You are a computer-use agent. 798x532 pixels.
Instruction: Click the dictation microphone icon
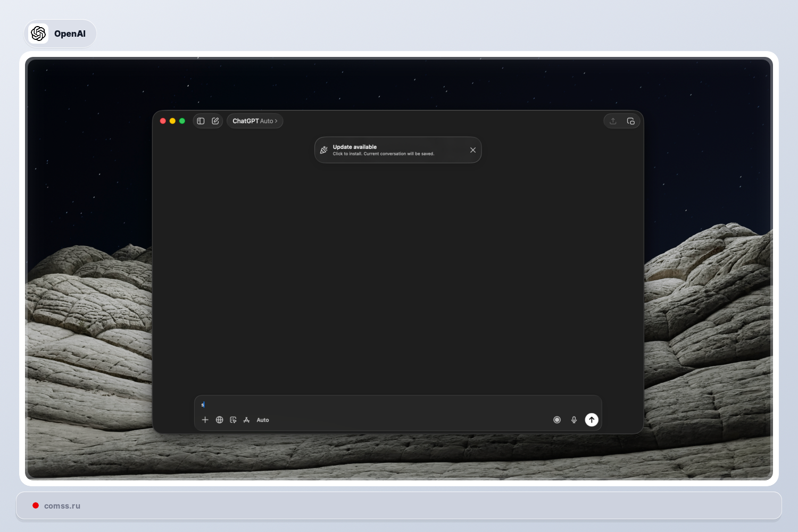[574, 420]
